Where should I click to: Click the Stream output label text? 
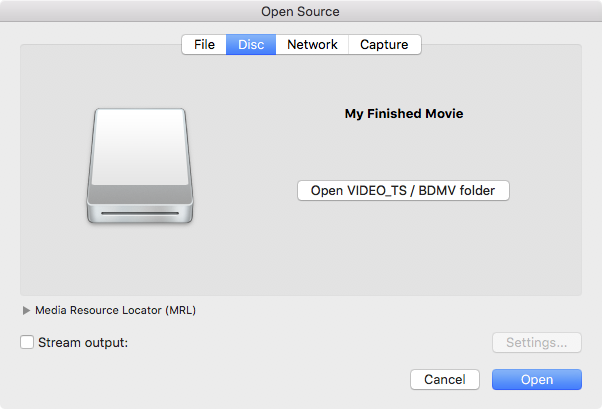coord(83,343)
